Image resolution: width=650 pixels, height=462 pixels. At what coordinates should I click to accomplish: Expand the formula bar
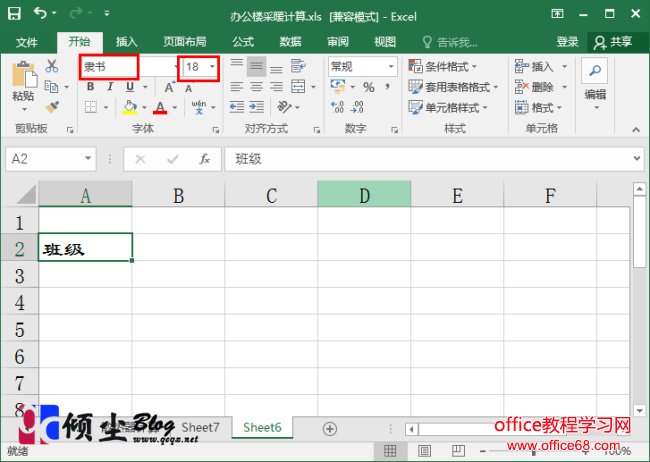(637, 158)
